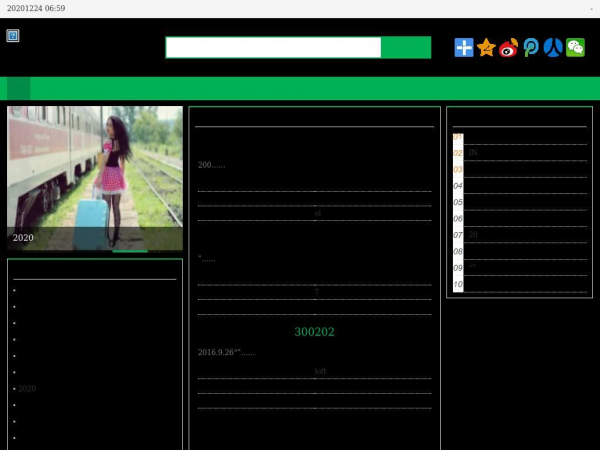Open the green WeChat share icon
The image size is (600, 450).
pyautogui.click(x=575, y=47)
